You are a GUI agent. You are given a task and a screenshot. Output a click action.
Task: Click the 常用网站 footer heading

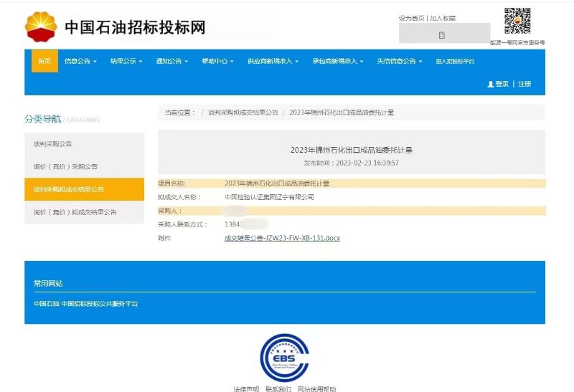pyautogui.click(x=48, y=283)
